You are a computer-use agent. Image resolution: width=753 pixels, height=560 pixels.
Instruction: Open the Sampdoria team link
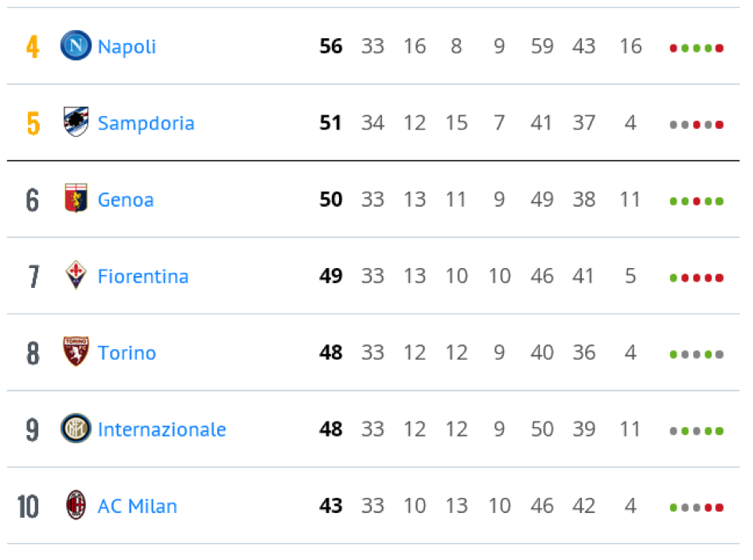(146, 123)
